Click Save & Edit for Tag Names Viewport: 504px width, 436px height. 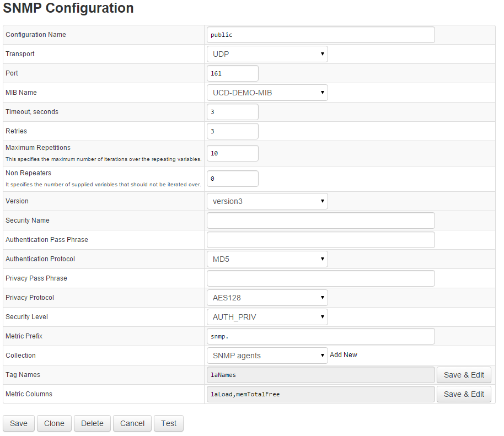click(464, 374)
